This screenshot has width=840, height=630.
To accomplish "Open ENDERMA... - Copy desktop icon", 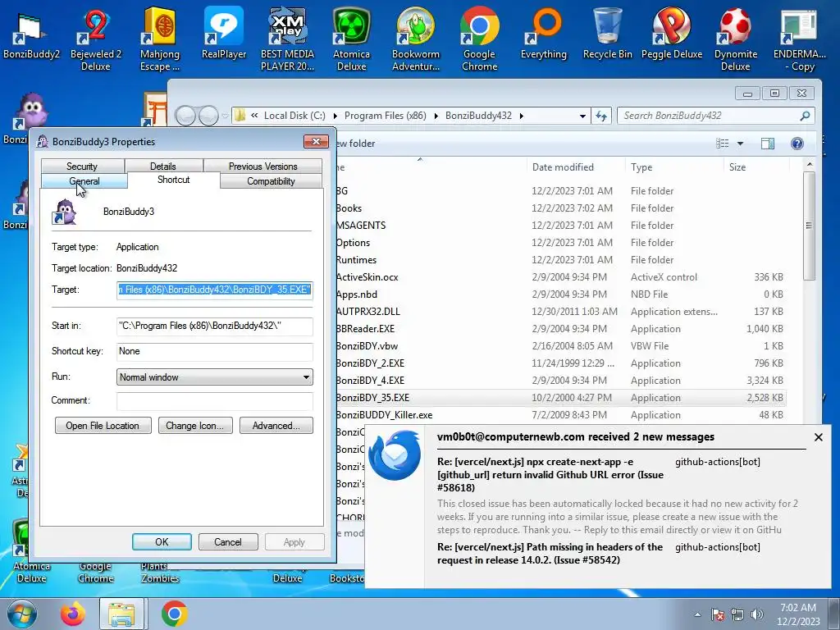I will tap(799, 40).
